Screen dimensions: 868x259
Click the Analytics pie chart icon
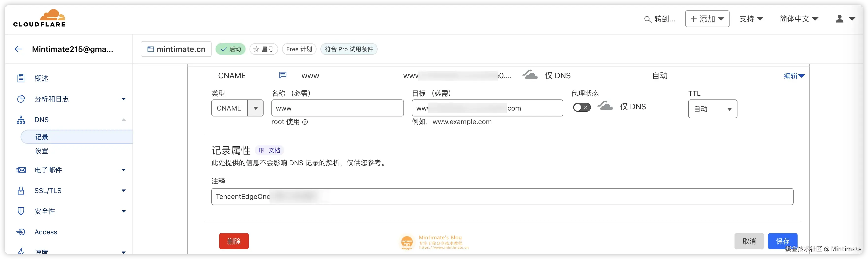tap(21, 99)
